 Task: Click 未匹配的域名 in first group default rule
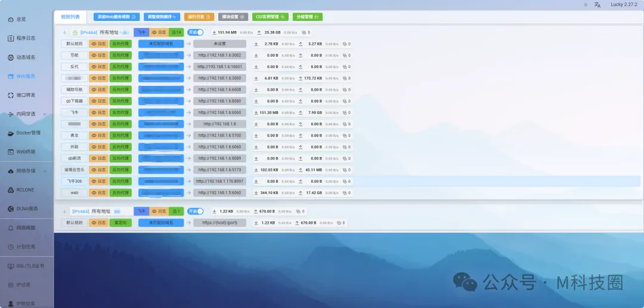pyautogui.click(x=161, y=44)
